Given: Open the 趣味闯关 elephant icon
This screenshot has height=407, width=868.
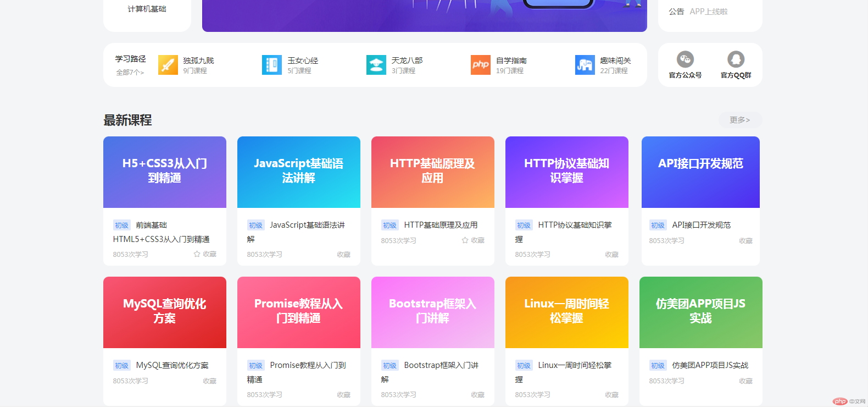Looking at the screenshot, I should (x=585, y=65).
